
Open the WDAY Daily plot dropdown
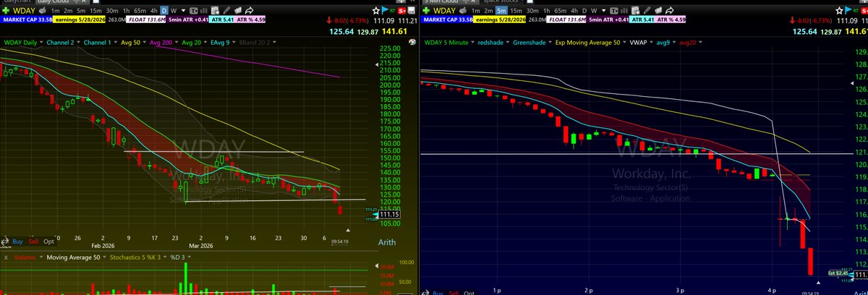click(41, 43)
